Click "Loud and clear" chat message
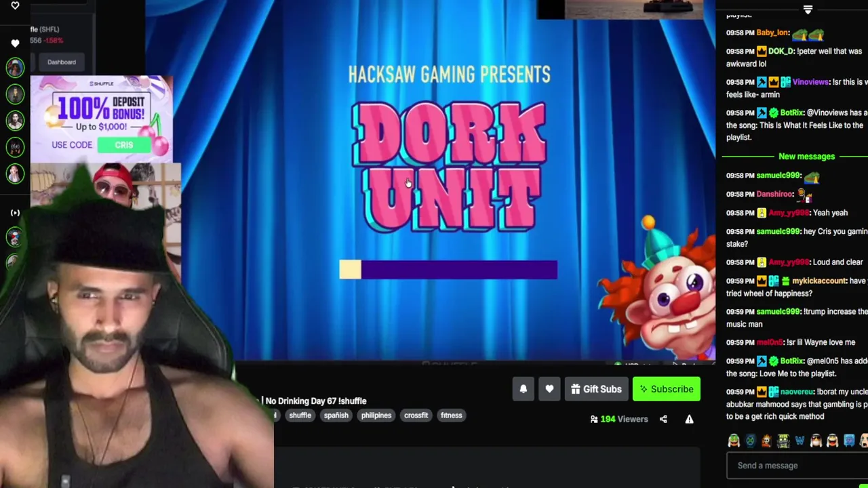The image size is (868, 488). point(837,262)
